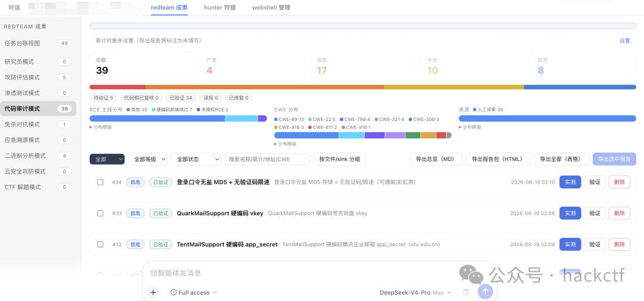The height and width of the screenshot is (301, 644).
Task: Switch to the hunter 狩猎 tab
Action: [x=219, y=8]
